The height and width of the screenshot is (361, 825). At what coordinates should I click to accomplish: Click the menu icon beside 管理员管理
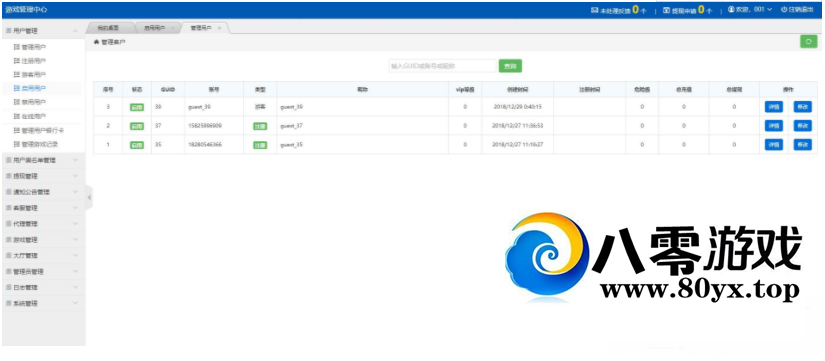(8, 272)
